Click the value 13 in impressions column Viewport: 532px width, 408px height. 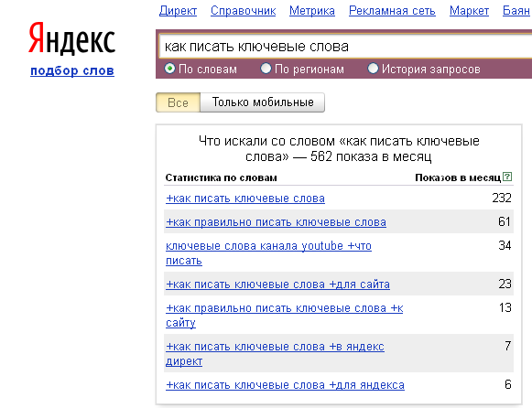(505, 307)
